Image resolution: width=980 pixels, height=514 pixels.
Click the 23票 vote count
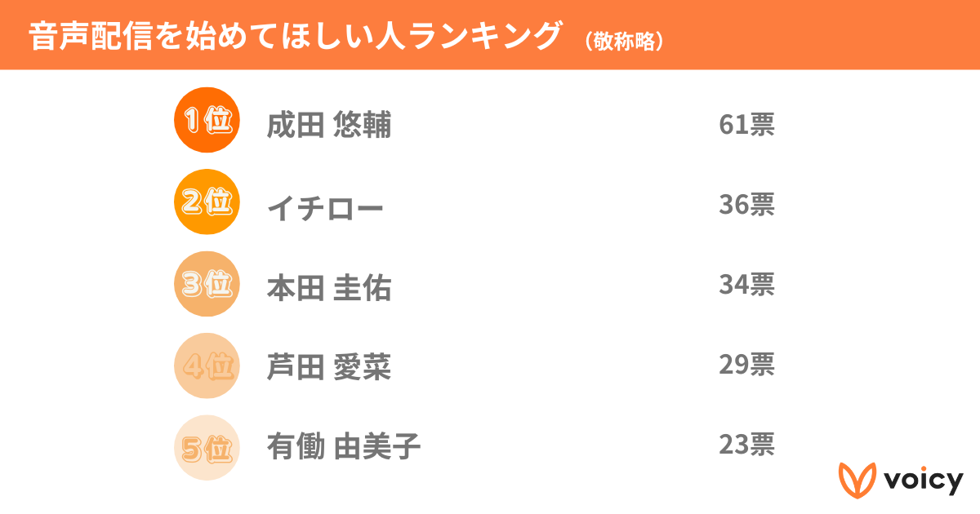[x=746, y=445]
